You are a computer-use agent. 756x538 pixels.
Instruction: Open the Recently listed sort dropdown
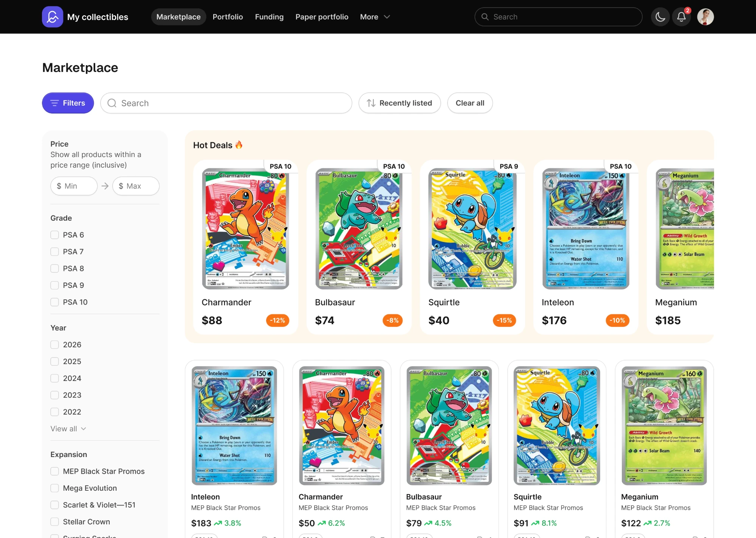(x=400, y=103)
